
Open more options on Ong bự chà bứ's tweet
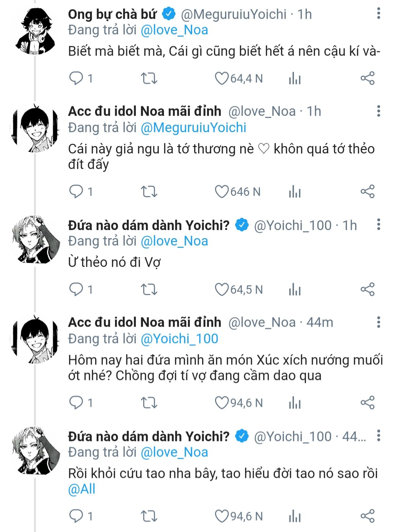(379, 14)
